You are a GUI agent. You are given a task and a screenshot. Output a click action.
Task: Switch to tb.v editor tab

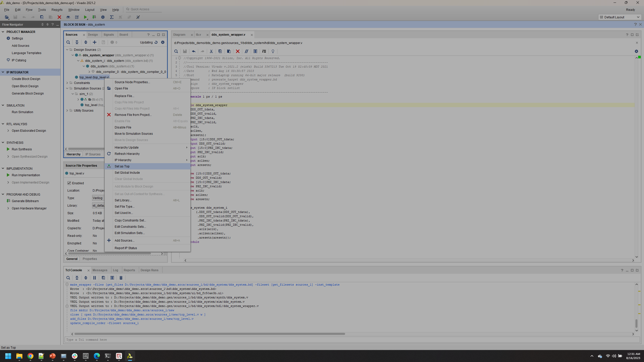198,35
